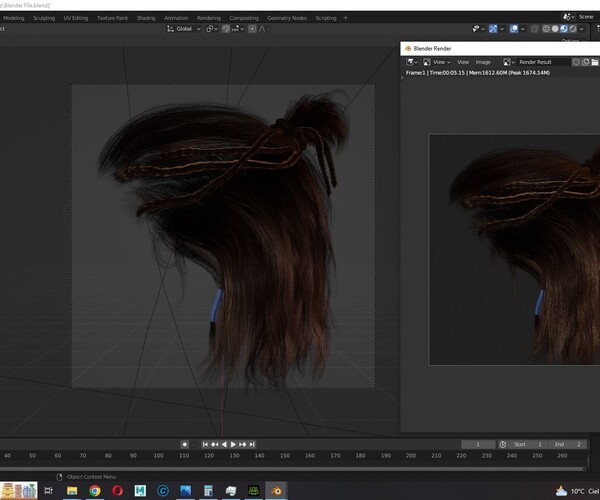The width and height of the screenshot is (600, 500).
Task: Open the transform orientation Global dropdown
Action: coord(184,29)
